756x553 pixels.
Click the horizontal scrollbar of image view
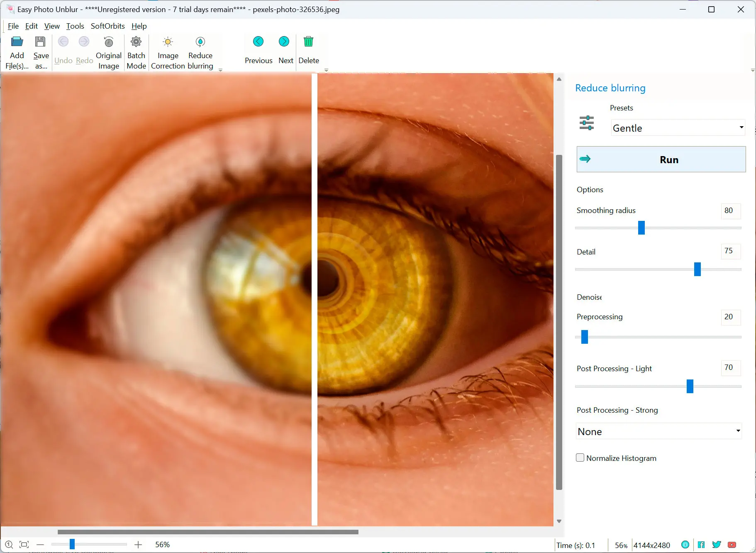pyautogui.click(x=208, y=532)
